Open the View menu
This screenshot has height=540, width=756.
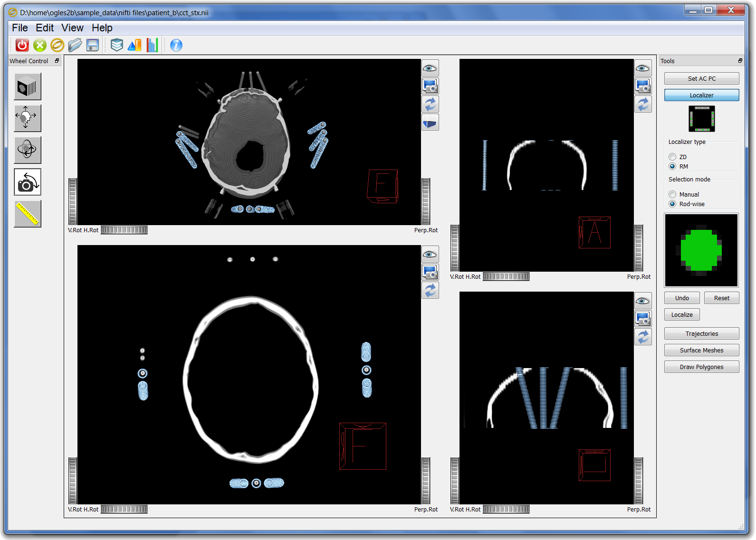click(x=72, y=28)
